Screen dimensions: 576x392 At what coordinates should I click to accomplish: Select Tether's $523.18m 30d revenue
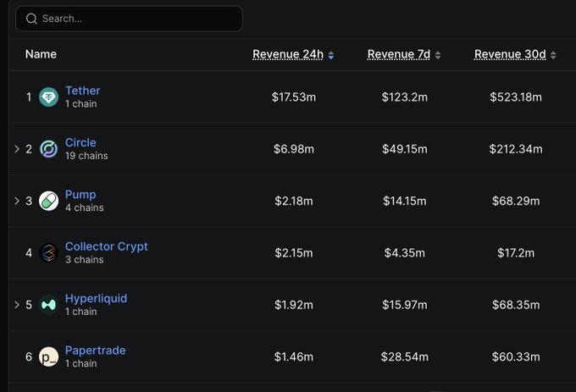[516, 97]
